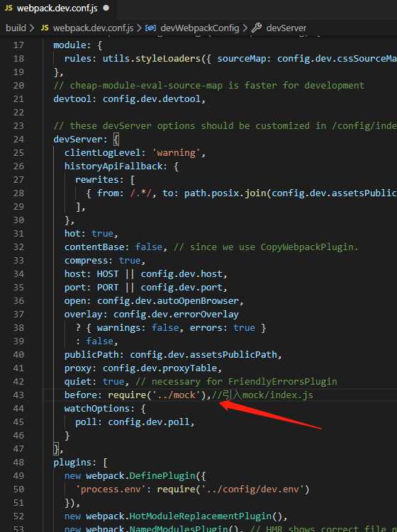Click the JS file icon in tab

click(8, 8)
